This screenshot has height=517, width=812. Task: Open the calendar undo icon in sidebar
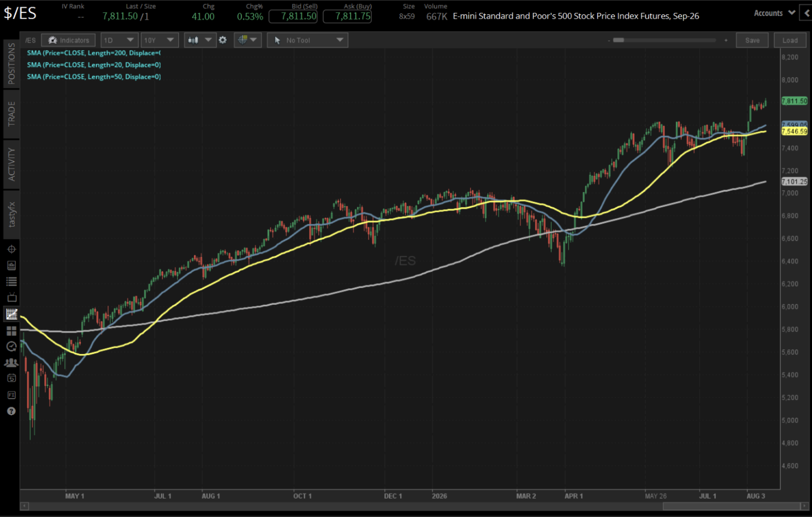click(11, 378)
